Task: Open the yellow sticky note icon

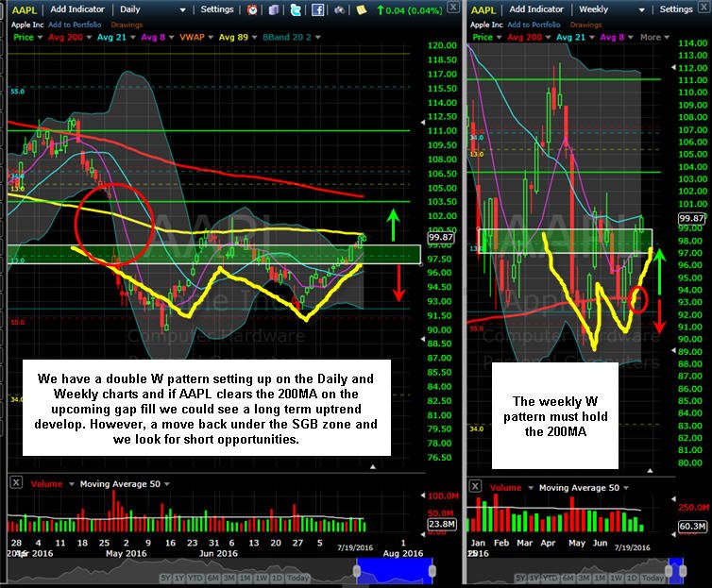Action: point(362,9)
